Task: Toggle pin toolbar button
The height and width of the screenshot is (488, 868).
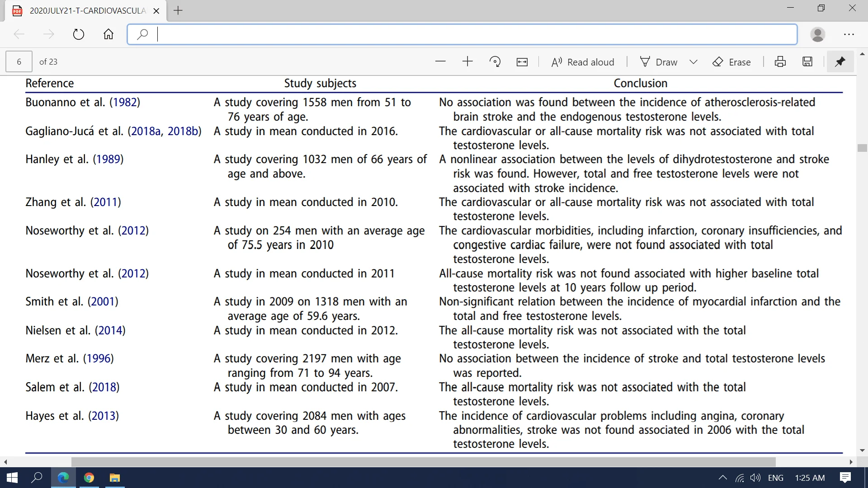Action: tap(840, 62)
